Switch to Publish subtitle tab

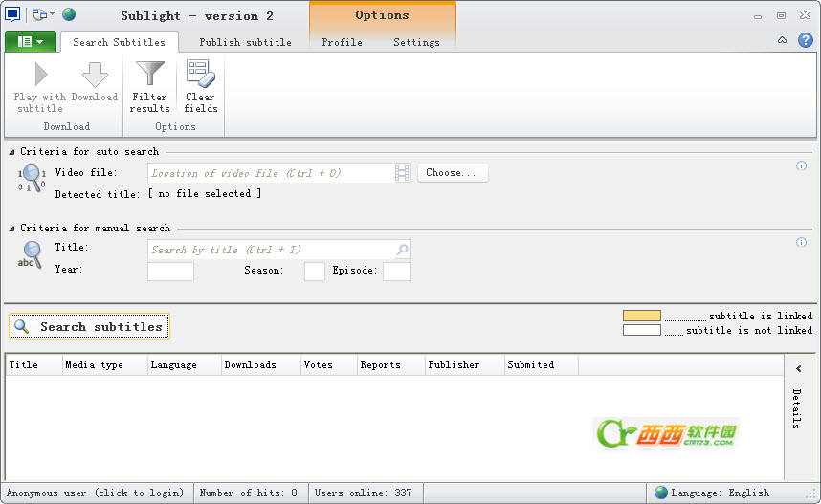pos(246,42)
